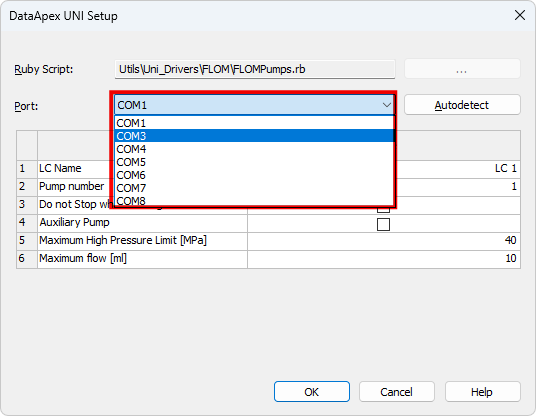Choose COM3 in the dropdown list
This screenshot has height=416, width=536.
coord(254,136)
